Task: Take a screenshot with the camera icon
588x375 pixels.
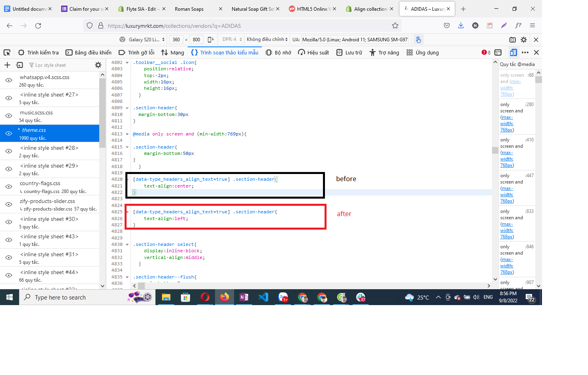Action: coord(513,40)
